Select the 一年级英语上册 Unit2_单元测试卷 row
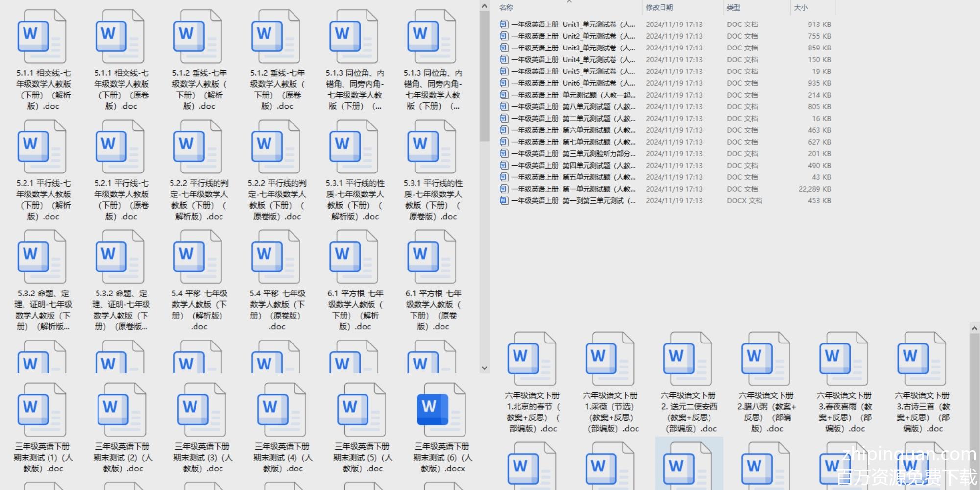The height and width of the screenshot is (490, 980). [665, 36]
